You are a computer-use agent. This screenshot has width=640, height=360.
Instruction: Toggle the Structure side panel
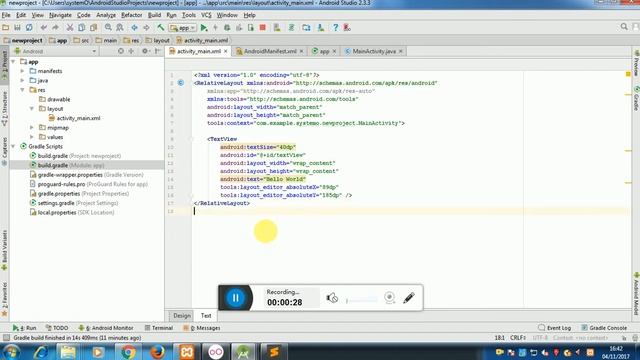[4, 109]
